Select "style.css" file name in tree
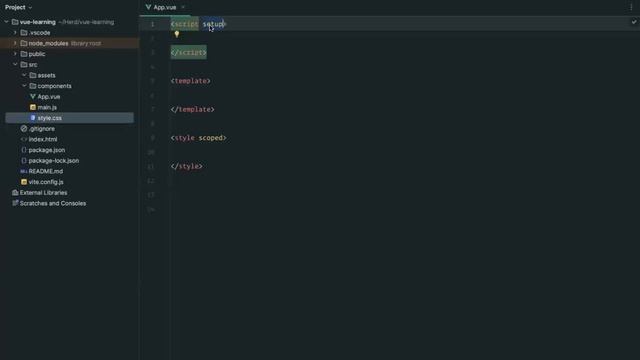The width and height of the screenshot is (640, 360). point(49,118)
